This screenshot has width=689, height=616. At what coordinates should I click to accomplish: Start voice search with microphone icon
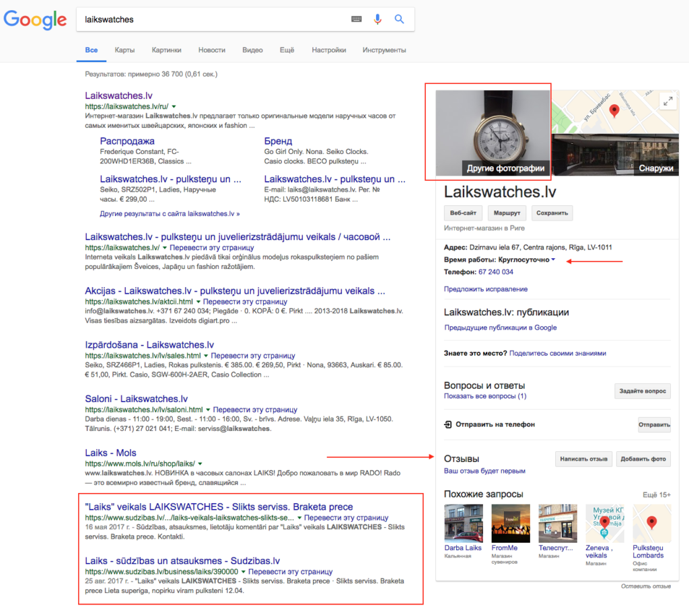tap(377, 20)
